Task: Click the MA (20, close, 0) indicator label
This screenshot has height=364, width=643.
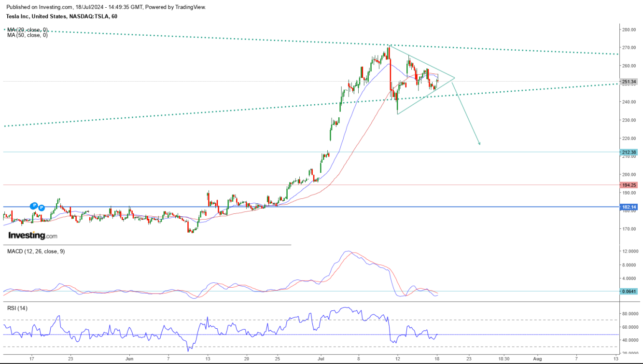Action: (27, 29)
